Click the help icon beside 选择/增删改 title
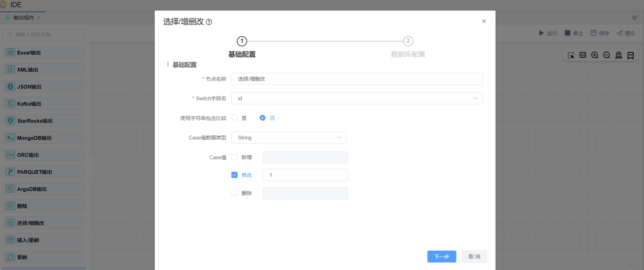This screenshot has height=270, width=644. (209, 22)
